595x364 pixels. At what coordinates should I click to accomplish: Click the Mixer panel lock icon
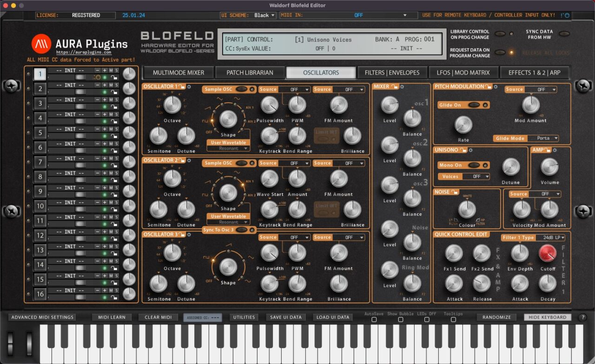tap(394, 86)
